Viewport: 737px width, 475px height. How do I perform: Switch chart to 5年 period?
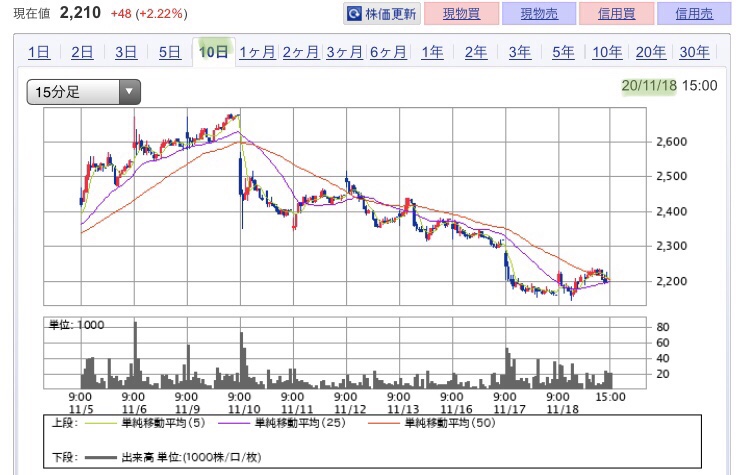(564, 52)
